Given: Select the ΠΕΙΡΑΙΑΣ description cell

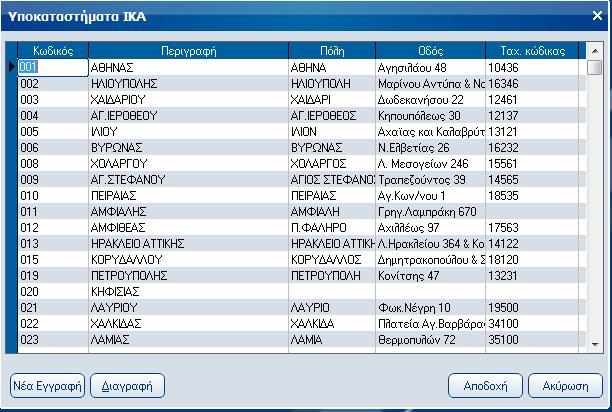Looking at the screenshot, I should point(189,195).
